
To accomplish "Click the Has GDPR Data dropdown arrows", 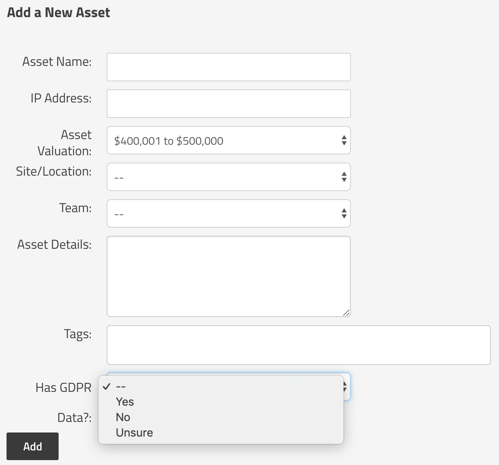I will pos(345,387).
